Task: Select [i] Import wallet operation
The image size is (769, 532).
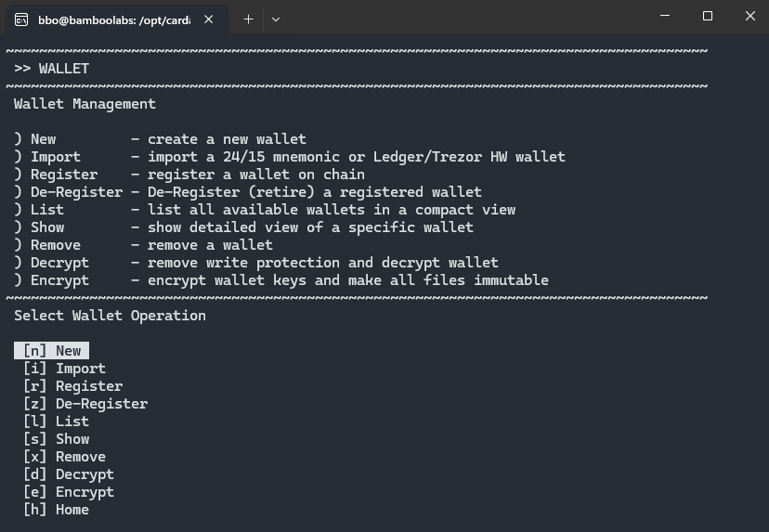Action: pyautogui.click(x=64, y=369)
